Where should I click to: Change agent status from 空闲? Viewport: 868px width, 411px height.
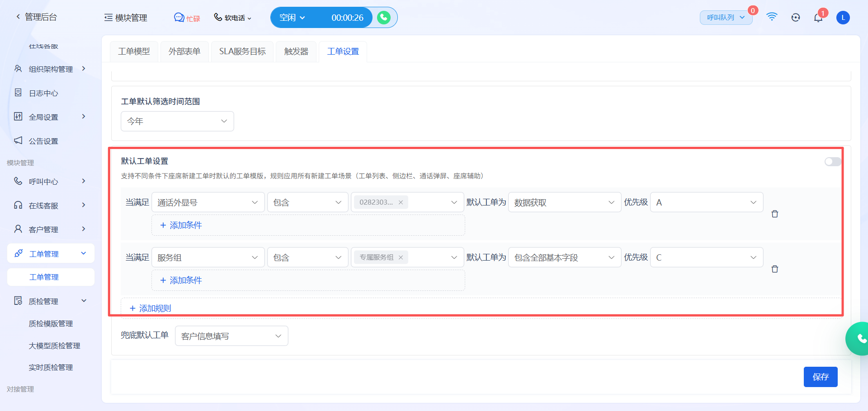[292, 18]
